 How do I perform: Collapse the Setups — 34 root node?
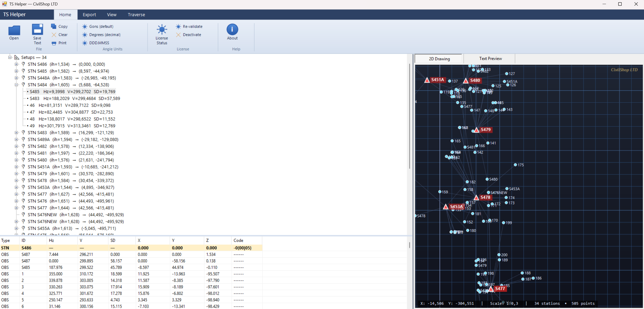10,57
